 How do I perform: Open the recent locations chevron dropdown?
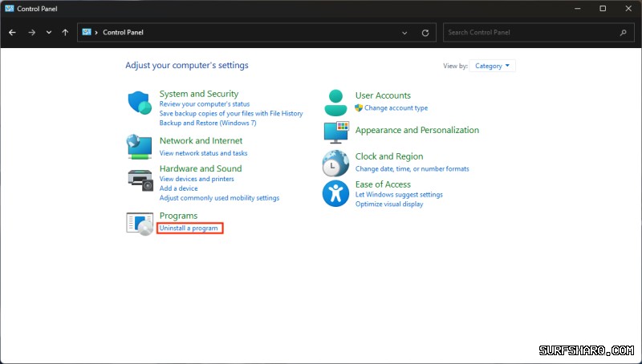pos(49,33)
